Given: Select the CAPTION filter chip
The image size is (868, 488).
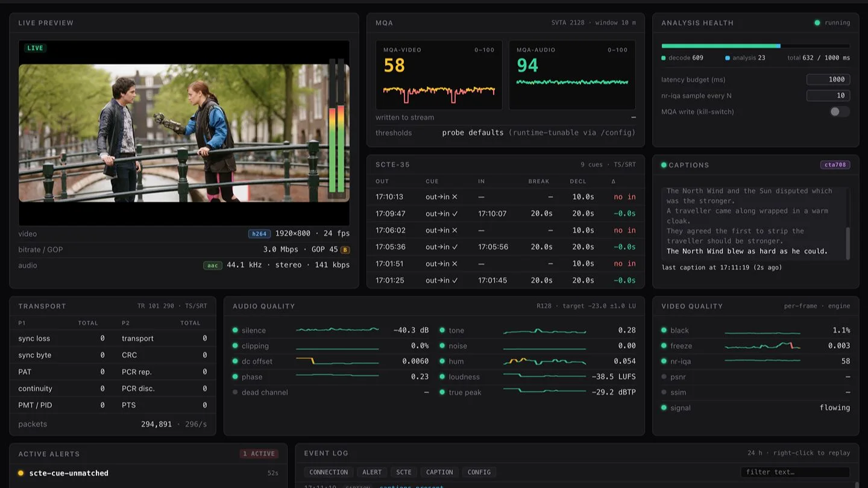Looking at the screenshot, I should click(x=439, y=472).
